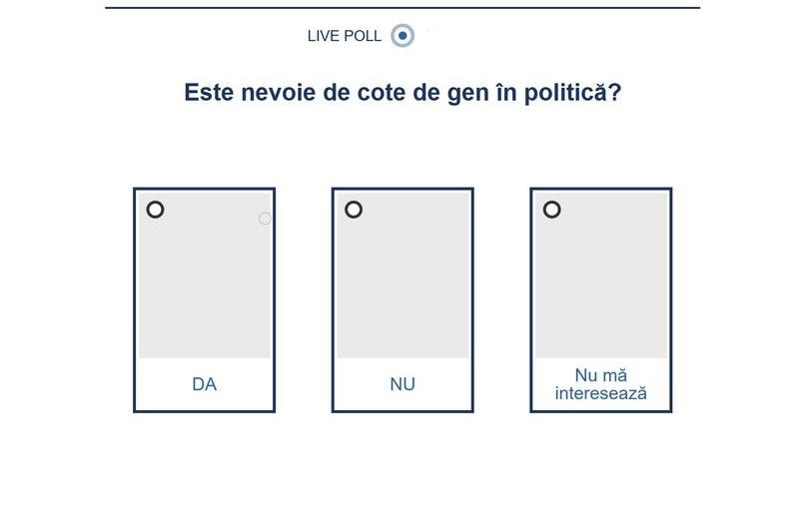The height and width of the screenshot is (532, 799).
Task: Pick the 'Nu mă interesează' radio button
Action: pos(551,210)
